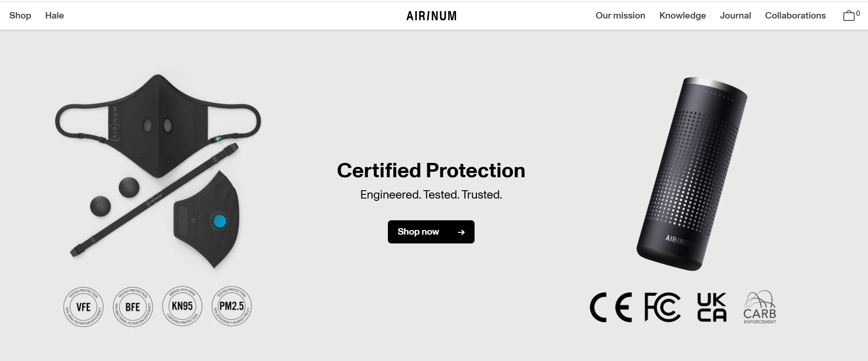This screenshot has height=361, width=868.
Task: Click the cart item count indicator
Action: pyautogui.click(x=858, y=12)
